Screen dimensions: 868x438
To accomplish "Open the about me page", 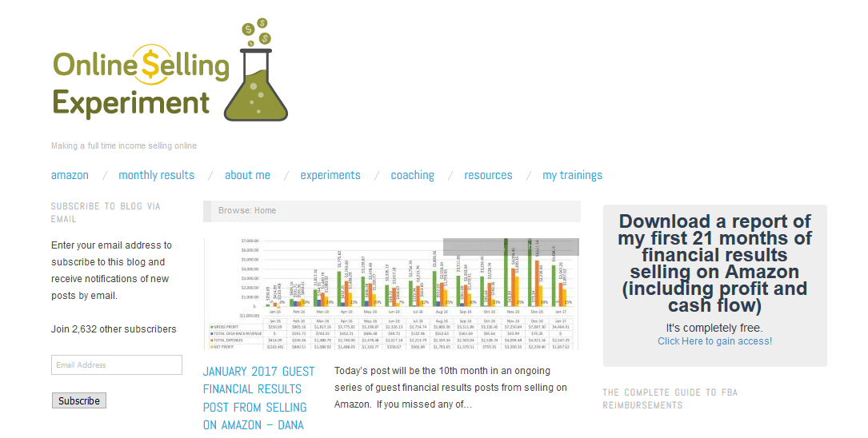I will [247, 175].
